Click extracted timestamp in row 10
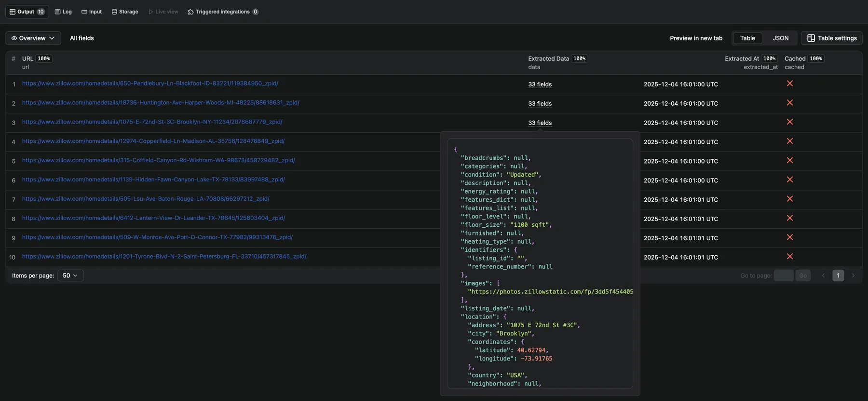Image resolution: width=868 pixels, height=401 pixels. click(681, 258)
